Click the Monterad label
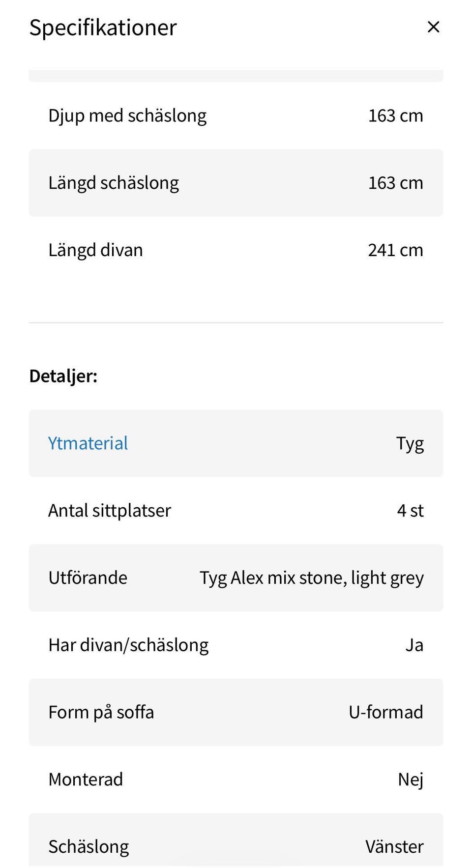Viewport: 472px width, 868px height. pos(86,780)
